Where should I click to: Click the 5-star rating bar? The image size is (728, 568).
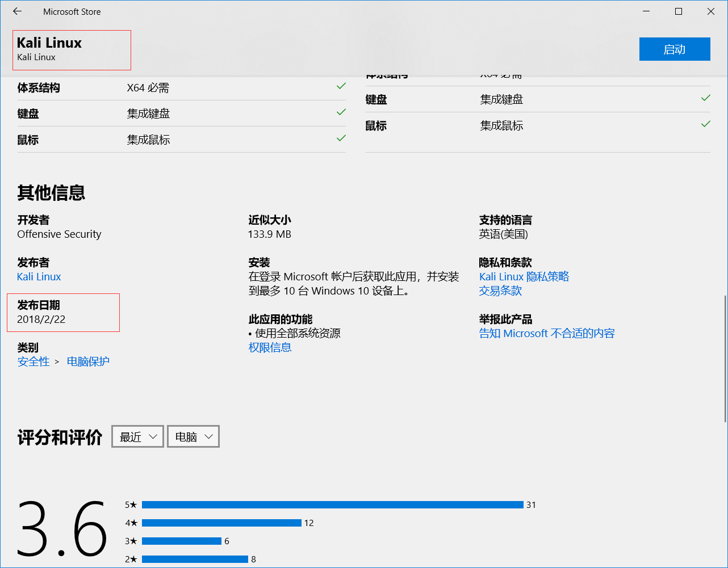[332, 504]
